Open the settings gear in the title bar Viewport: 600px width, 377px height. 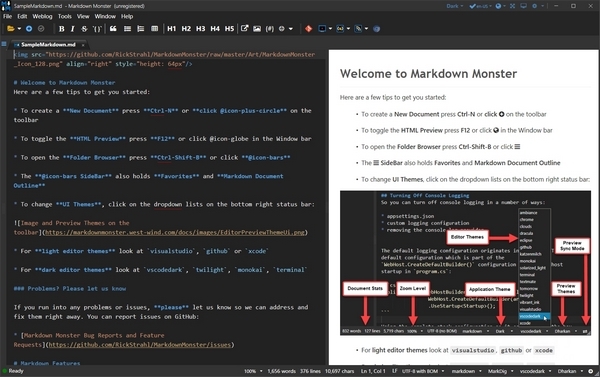coord(535,6)
